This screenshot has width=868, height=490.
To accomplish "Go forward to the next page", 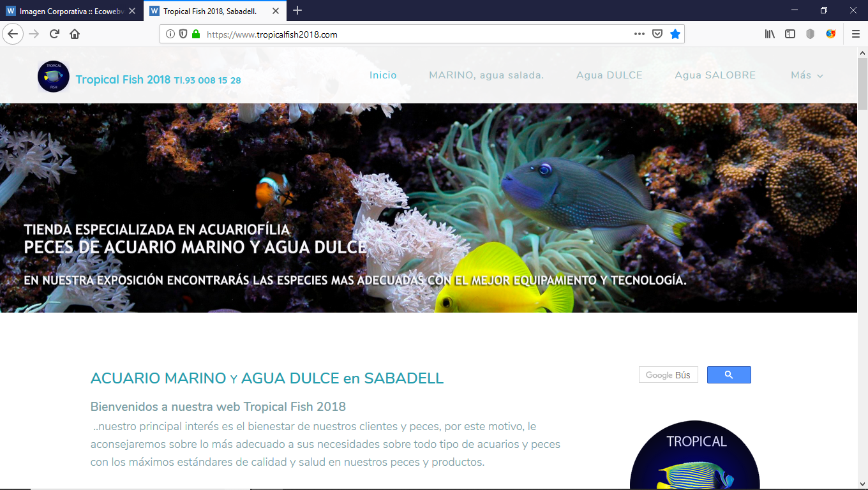I will pyautogui.click(x=34, y=34).
